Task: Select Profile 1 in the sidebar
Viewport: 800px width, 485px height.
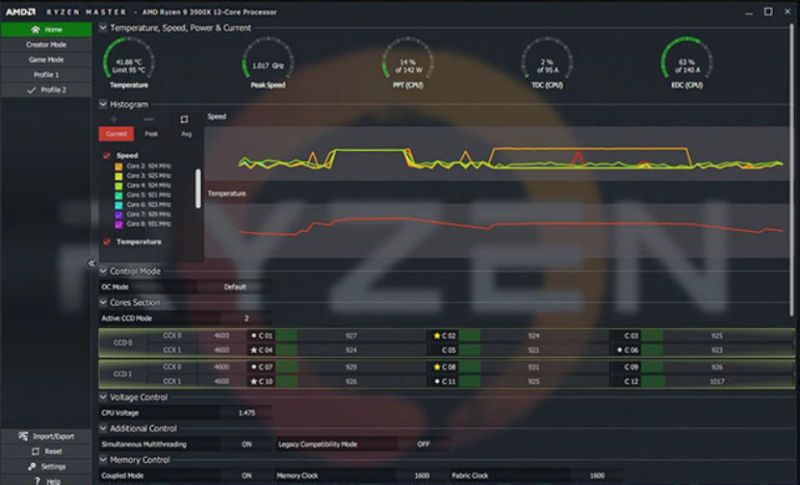Action: 46,74
